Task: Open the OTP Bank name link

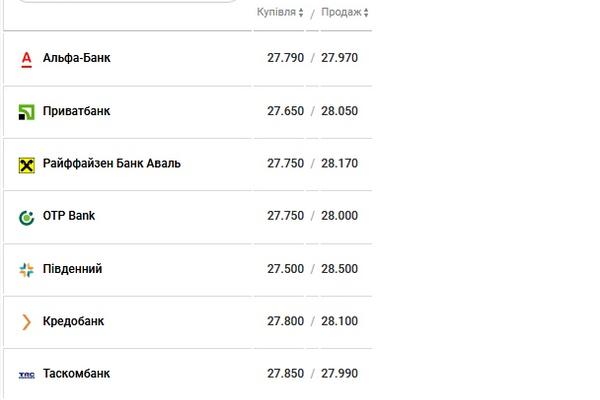Action: pyautogui.click(x=69, y=216)
